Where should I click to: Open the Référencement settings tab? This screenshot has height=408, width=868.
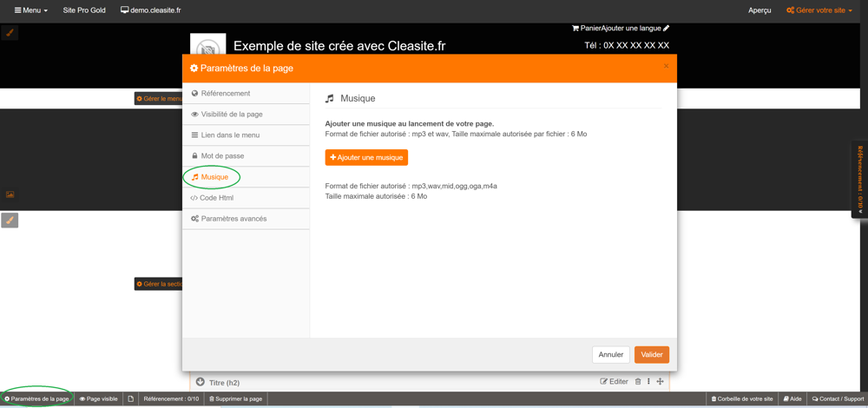pos(225,94)
